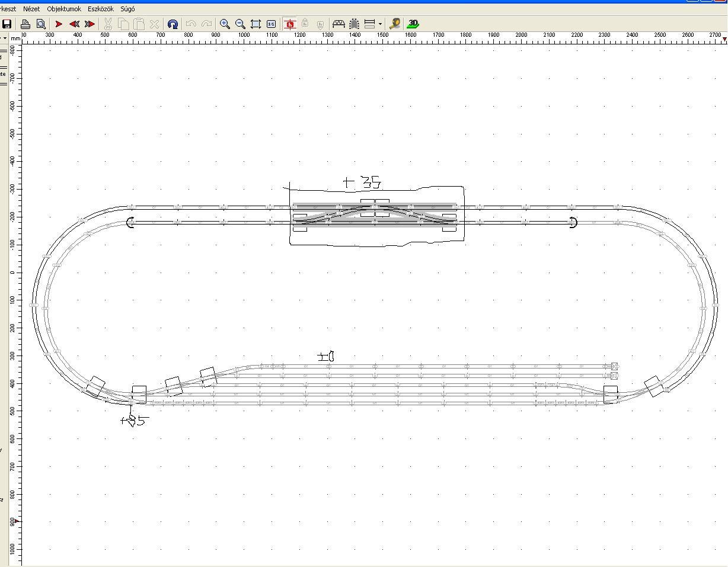Toggle the dotted-border track icon
The image size is (728, 567).
point(354,24)
